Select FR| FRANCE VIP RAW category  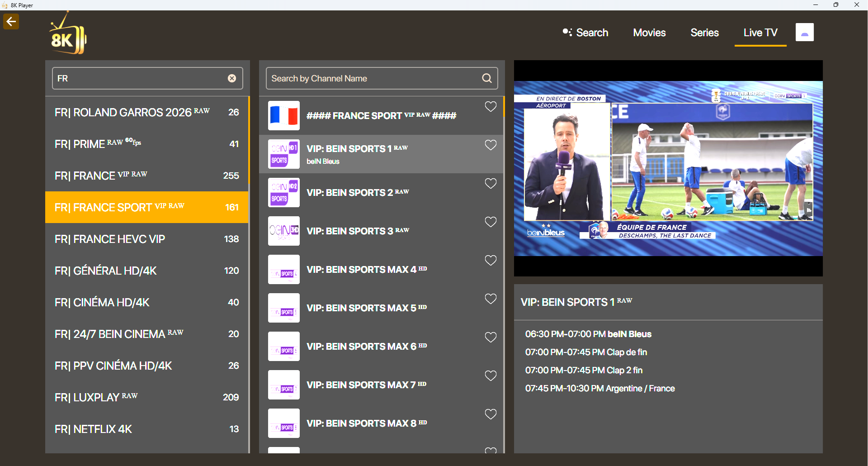tap(147, 176)
